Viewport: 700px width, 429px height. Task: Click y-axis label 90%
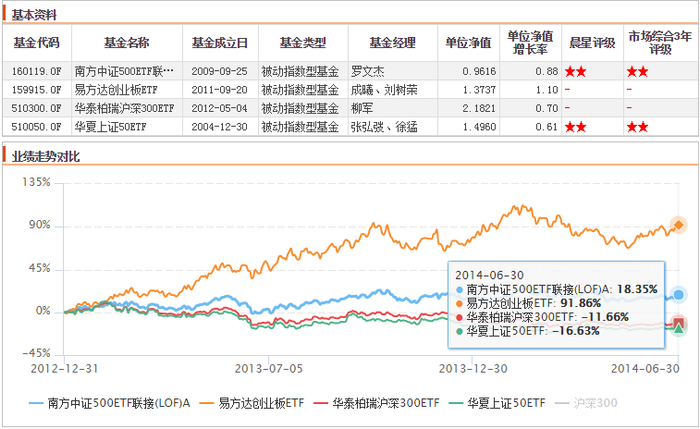40,225
